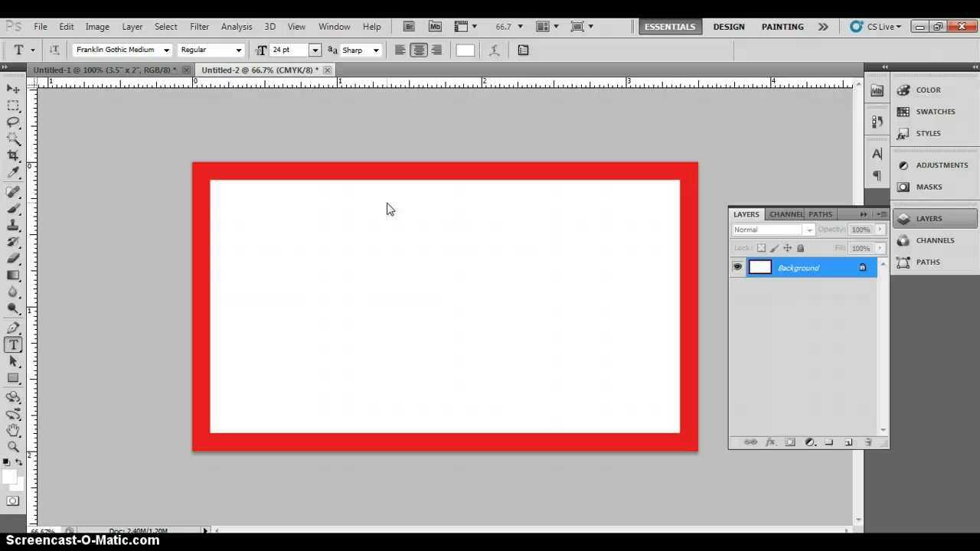Switch to the DESIGN workspace
The width and height of the screenshot is (980, 551).
[728, 27]
